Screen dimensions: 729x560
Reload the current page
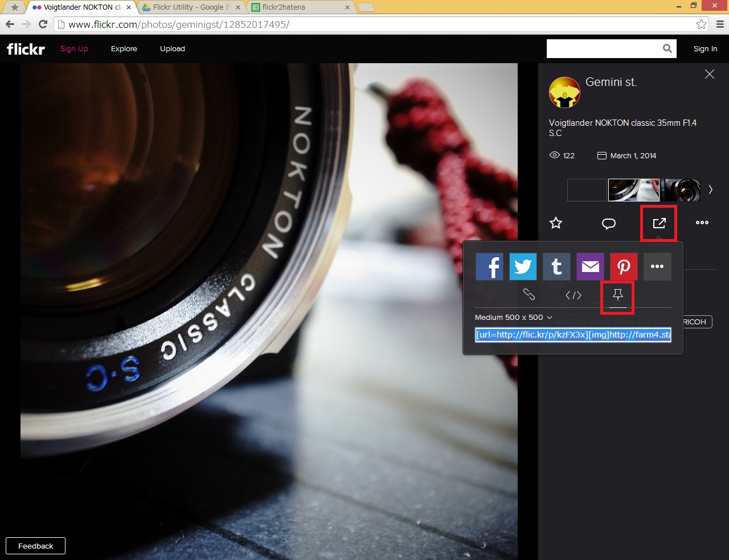[43, 24]
